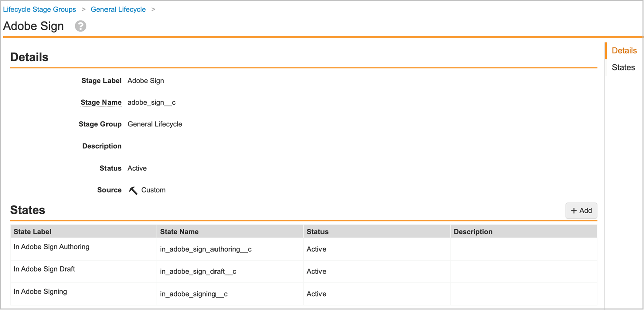Open the In Adobe Sign Authoring state row
The height and width of the screenshot is (310, 644).
(51, 247)
